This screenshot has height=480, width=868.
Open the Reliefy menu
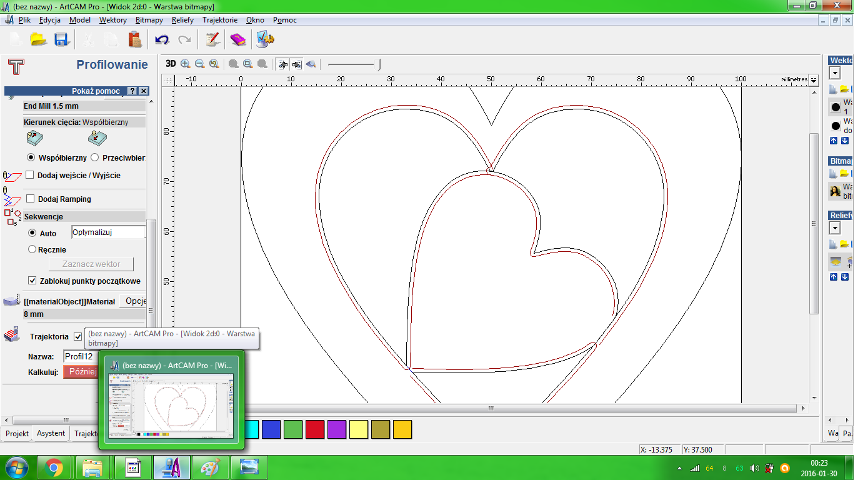182,20
